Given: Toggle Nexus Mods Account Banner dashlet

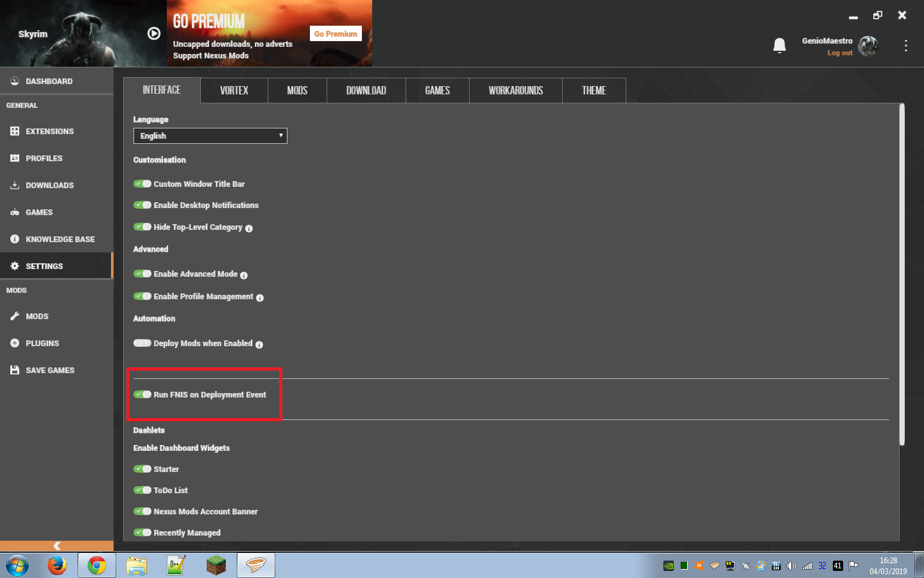Looking at the screenshot, I should pos(142,511).
